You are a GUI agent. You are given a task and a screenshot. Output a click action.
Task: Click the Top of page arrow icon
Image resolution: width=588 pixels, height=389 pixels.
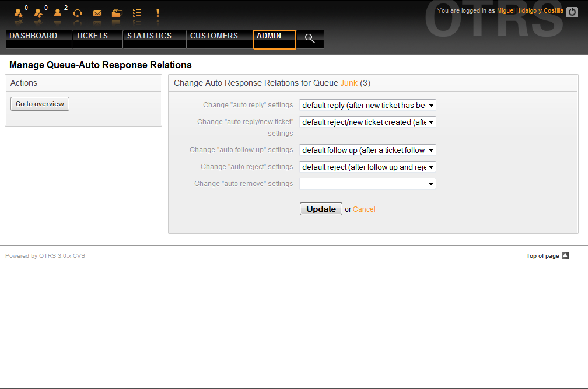565,255
